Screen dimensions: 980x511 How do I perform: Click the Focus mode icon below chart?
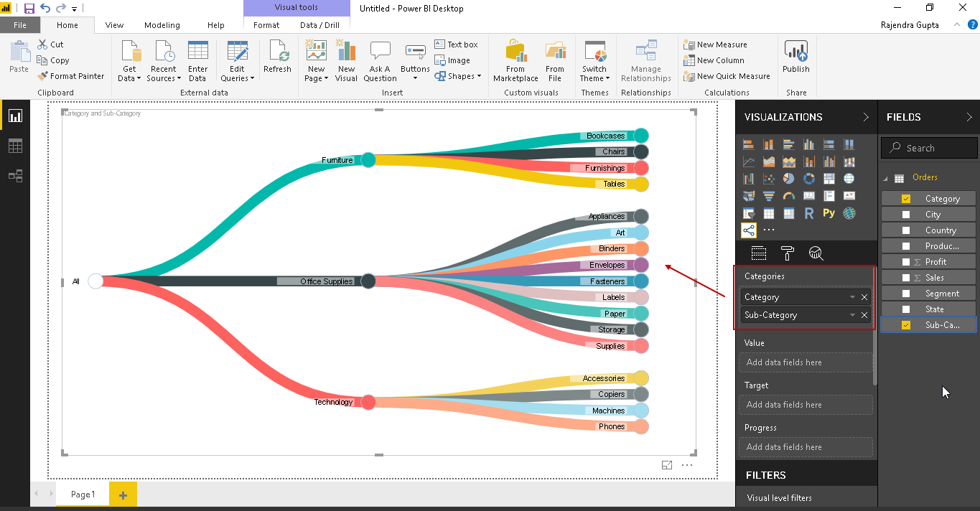click(666, 465)
